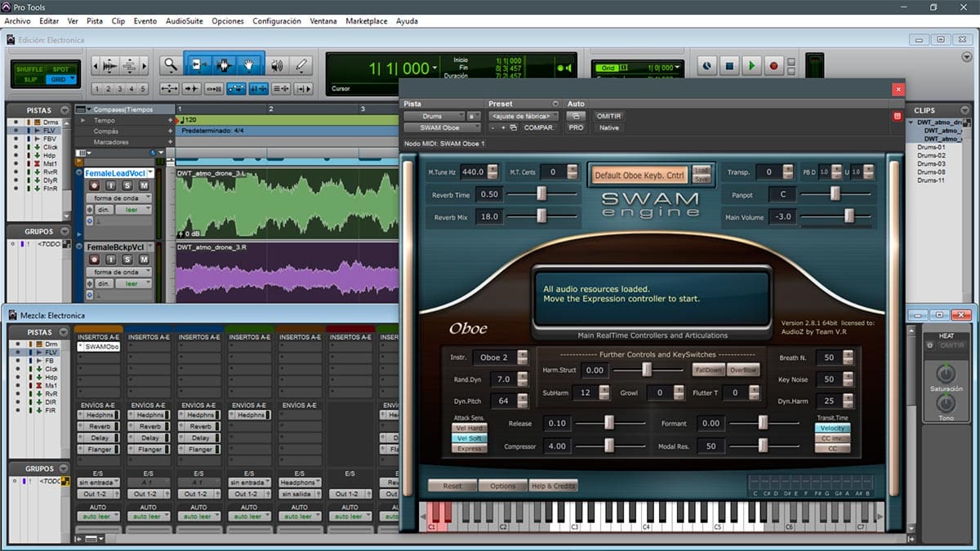Open the SWAM Oboe insert selector dropdown
Image resolution: width=980 pixels, height=551 pixels.
443,128
